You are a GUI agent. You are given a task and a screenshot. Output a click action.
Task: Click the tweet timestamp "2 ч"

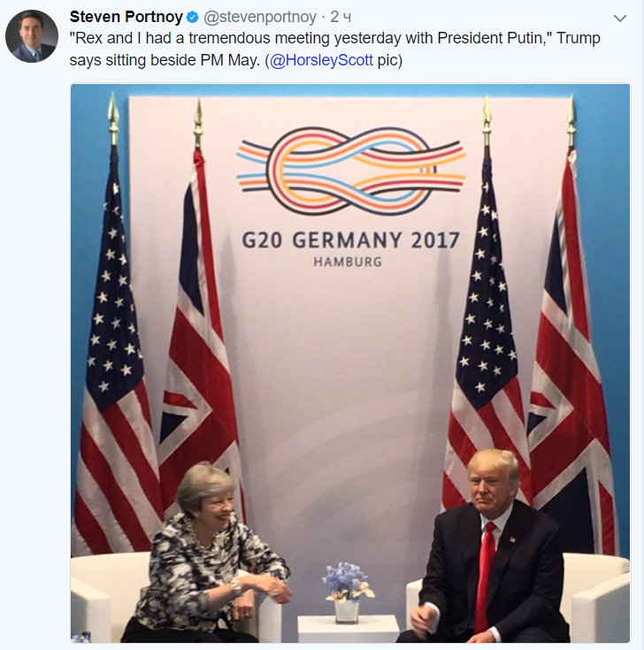tap(341, 17)
